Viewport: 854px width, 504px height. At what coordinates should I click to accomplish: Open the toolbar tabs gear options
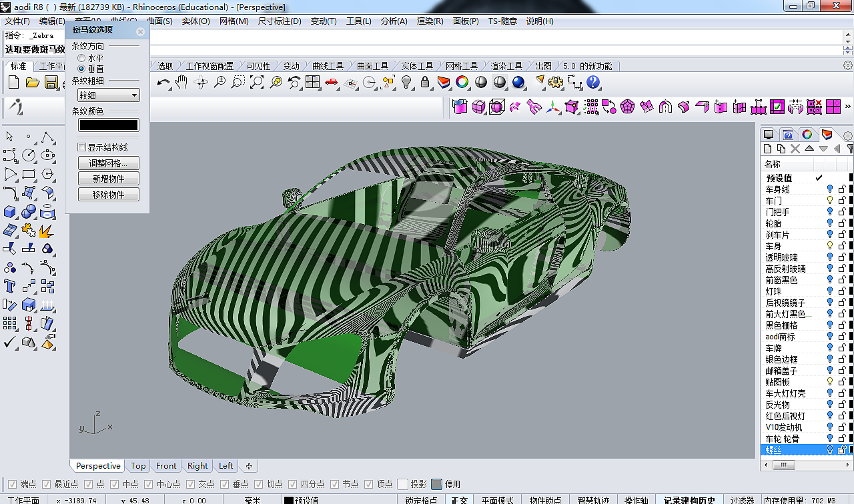click(848, 65)
